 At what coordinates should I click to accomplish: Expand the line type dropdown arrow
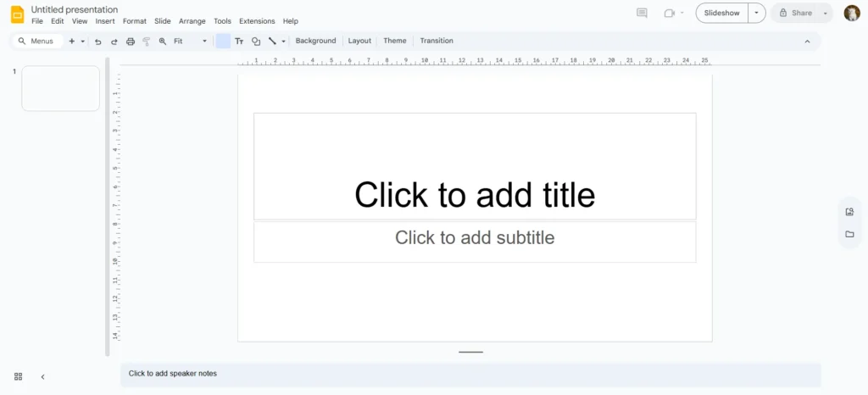pyautogui.click(x=283, y=42)
